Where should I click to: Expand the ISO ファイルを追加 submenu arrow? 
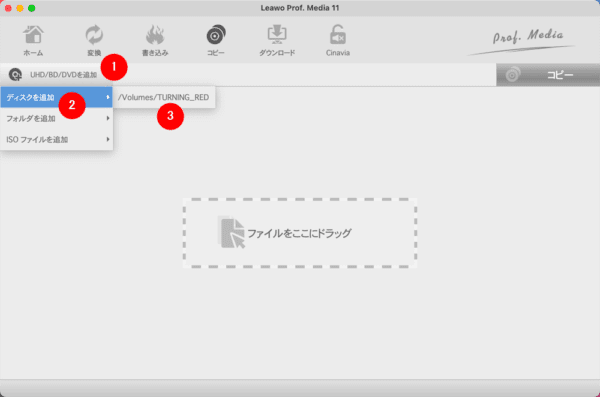(108, 139)
